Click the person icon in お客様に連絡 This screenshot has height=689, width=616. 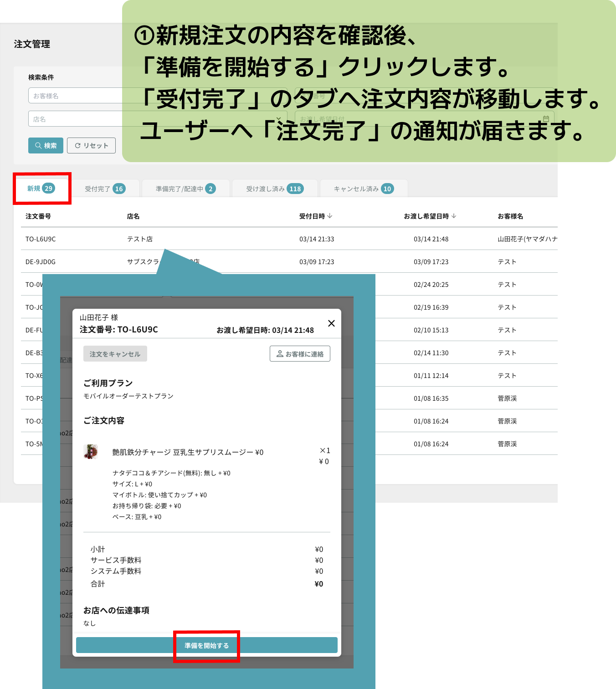[x=280, y=354]
